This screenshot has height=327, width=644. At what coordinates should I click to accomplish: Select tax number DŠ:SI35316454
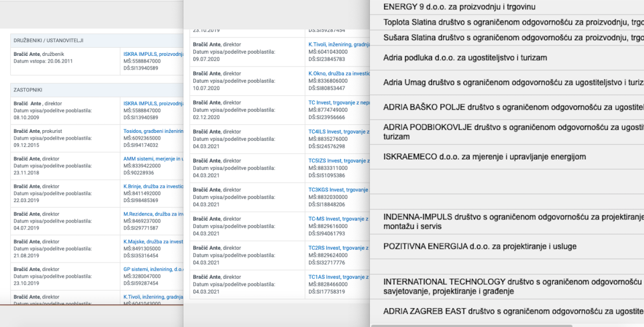(141, 256)
